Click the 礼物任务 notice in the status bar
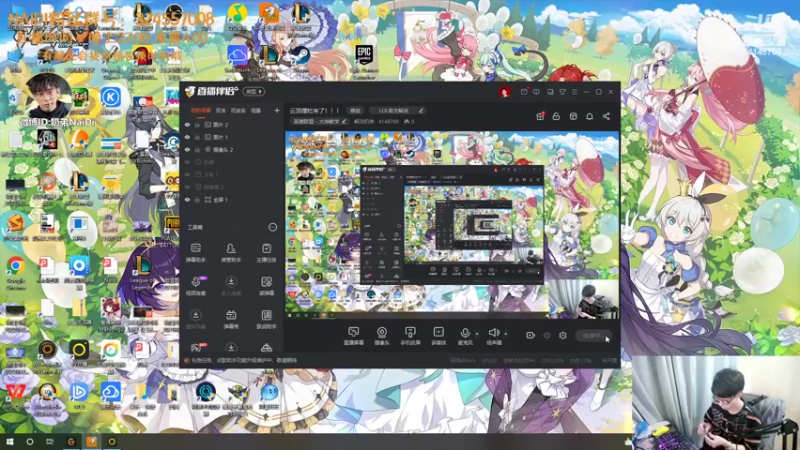Image resolution: width=800 pixels, height=450 pixels. 243,360
